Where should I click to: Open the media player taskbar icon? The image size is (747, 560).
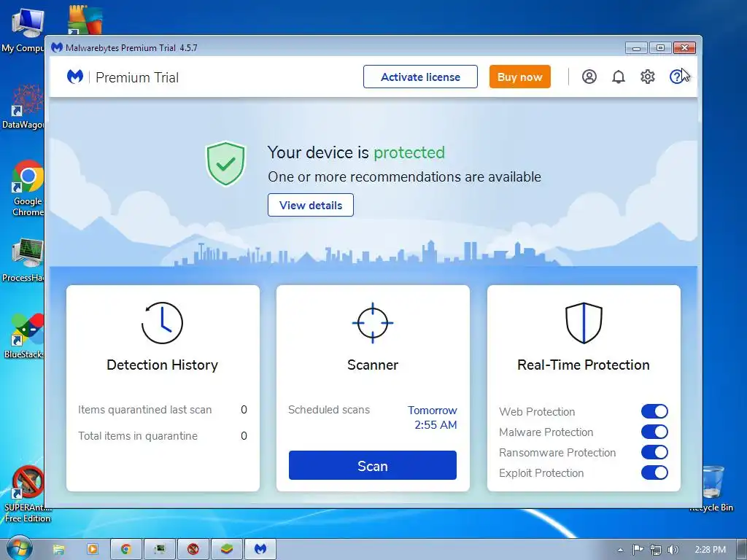93,550
